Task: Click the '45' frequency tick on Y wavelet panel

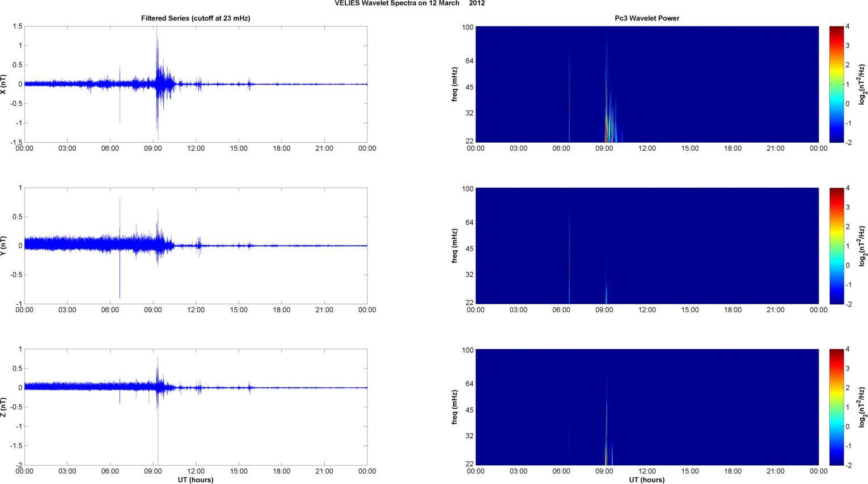Action: pyautogui.click(x=469, y=249)
